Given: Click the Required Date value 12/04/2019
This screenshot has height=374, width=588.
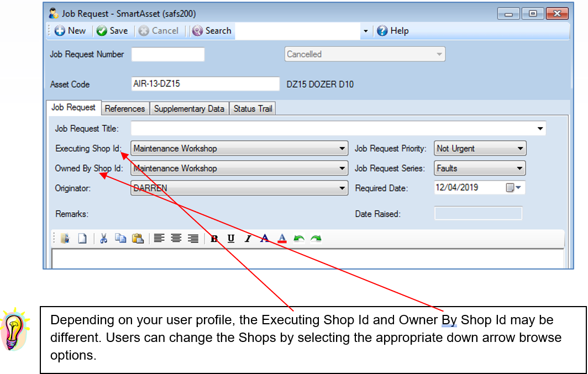Looking at the screenshot, I should pyautogui.click(x=456, y=187).
